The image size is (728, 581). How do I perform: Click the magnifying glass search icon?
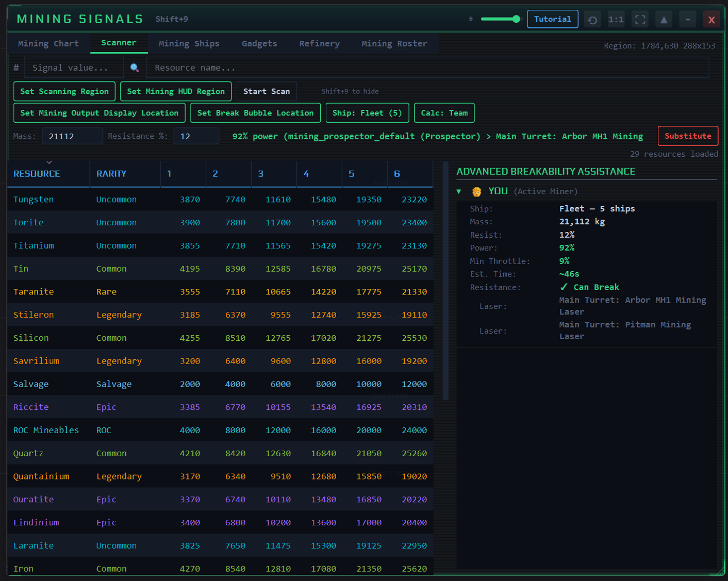click(x=134, y=68)
